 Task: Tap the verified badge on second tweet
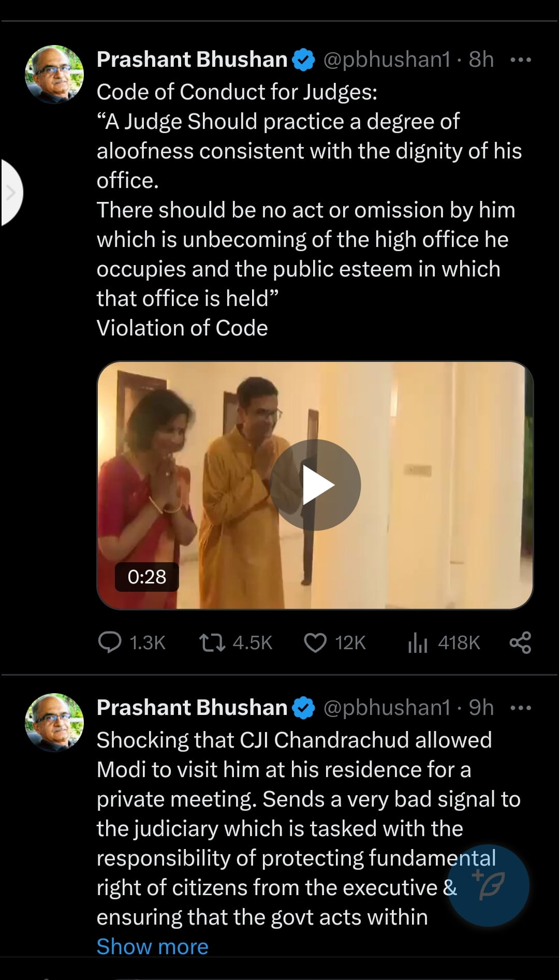[x=304, y=708]
